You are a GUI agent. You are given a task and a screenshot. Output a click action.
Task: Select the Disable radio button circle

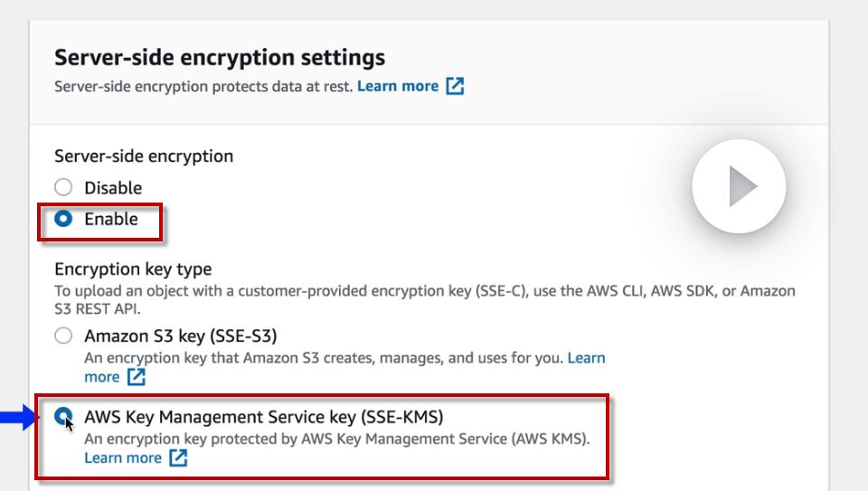coord(63,188)
